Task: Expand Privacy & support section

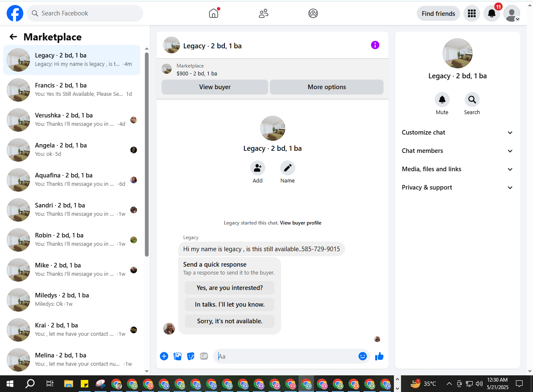Action: pos(457,187)
